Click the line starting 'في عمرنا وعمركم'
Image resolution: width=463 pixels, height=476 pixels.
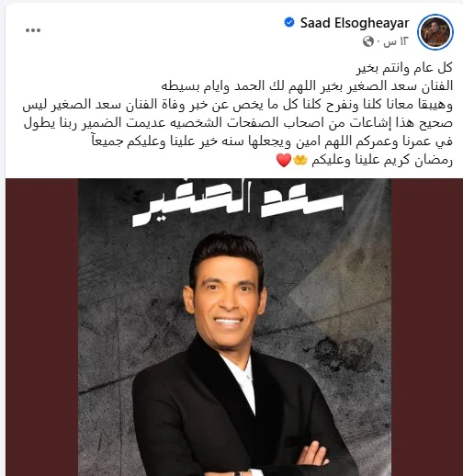click(272, 142)
